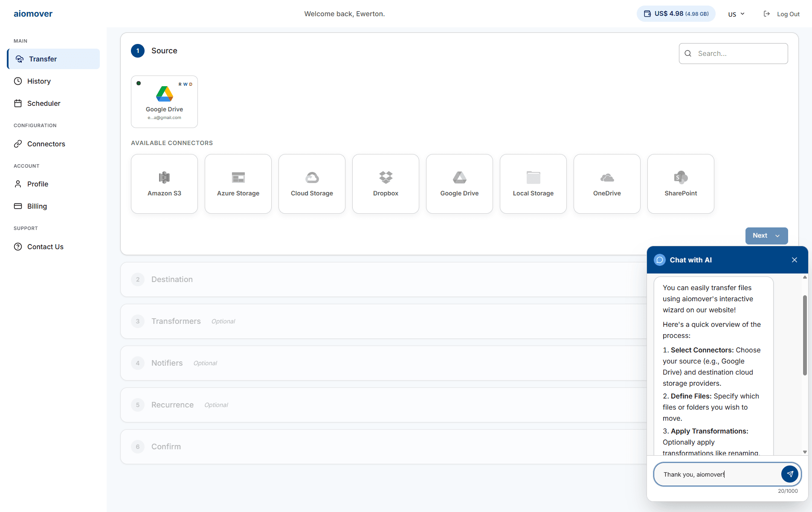Screen dimensions: 812x512
Task: Select the Azure Storage connector
Action: click(x=238, y=184)
